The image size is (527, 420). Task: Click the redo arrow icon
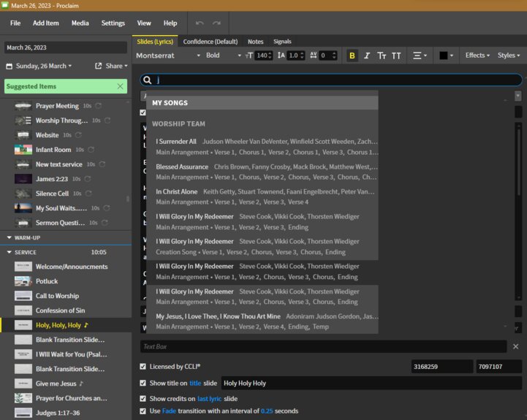pyautogui.click(x=216, y=23)
